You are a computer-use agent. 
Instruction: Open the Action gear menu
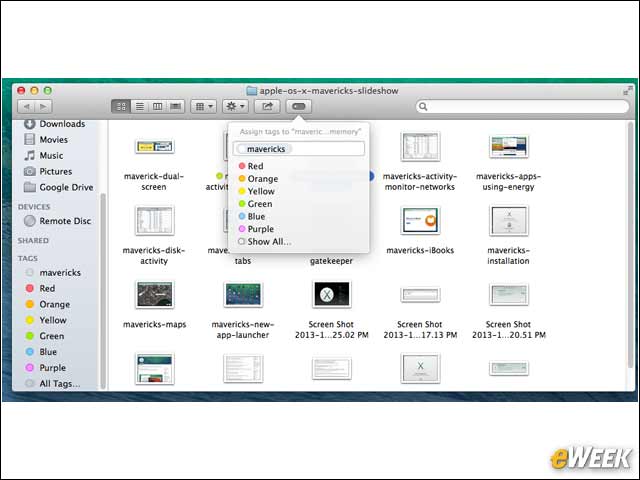tap(235, 107)
